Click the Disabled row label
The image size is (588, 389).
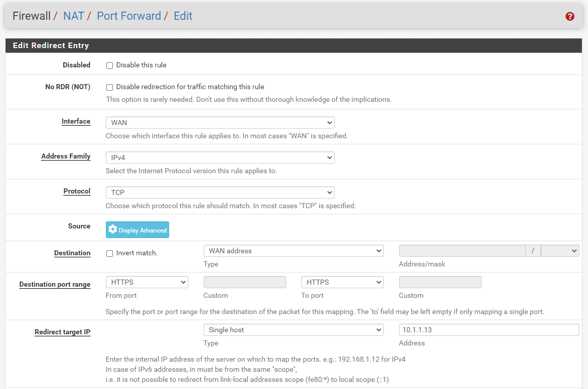tap(76, 65)
